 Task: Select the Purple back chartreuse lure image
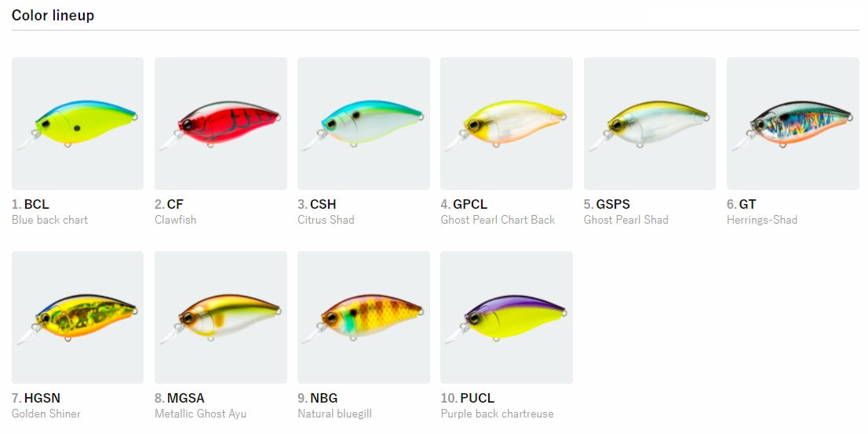point(506,317)
